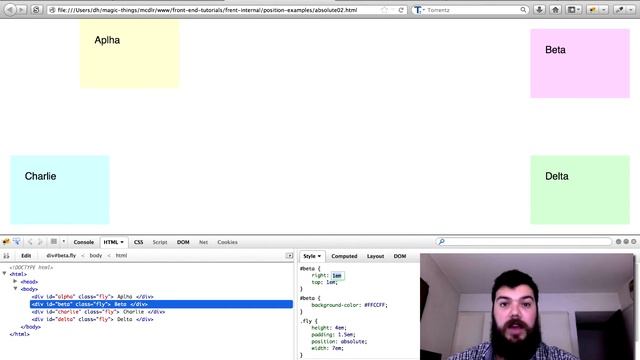Open the DOM side panel tab next to Layout
This screenshot has width=640, height=360.
point(400,256)
